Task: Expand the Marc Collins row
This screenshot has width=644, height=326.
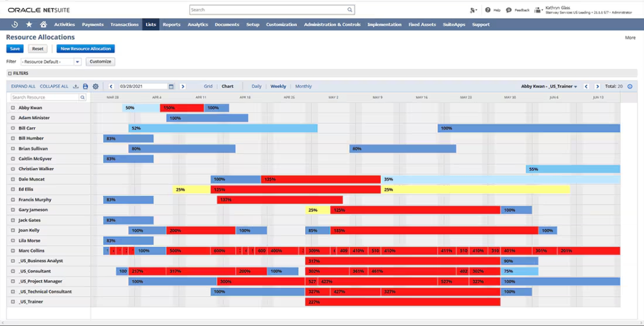Action: [13, 250]
